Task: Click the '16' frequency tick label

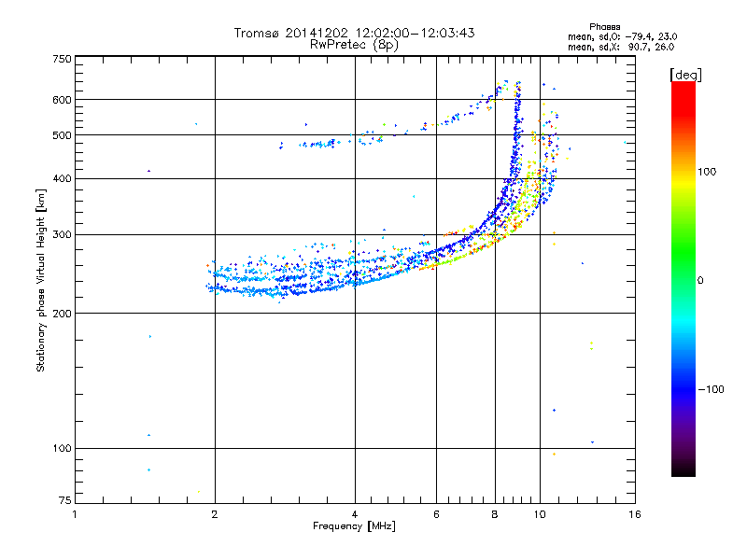Action: (x=635, y=514)
